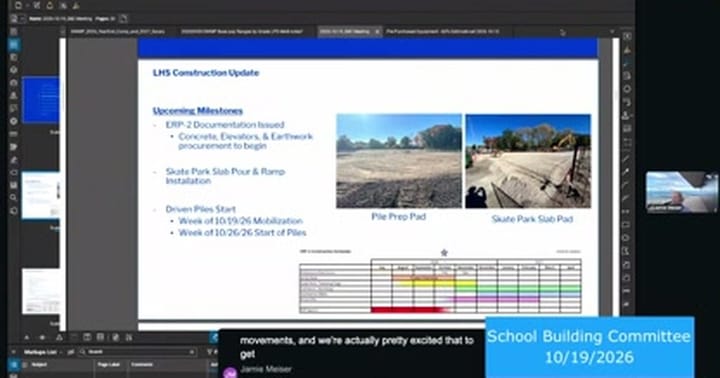Clear the Markups List search box
The image size is (720, 378).
191,352
